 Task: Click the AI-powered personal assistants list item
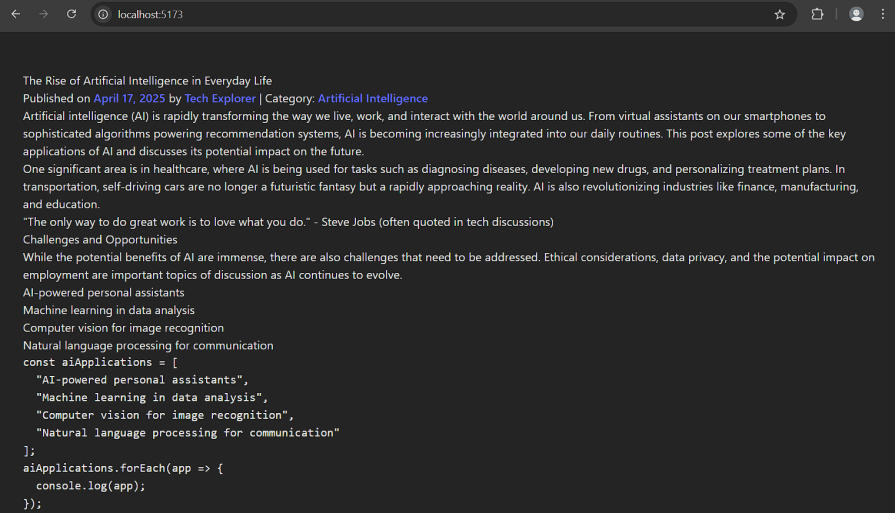(103, 293)
